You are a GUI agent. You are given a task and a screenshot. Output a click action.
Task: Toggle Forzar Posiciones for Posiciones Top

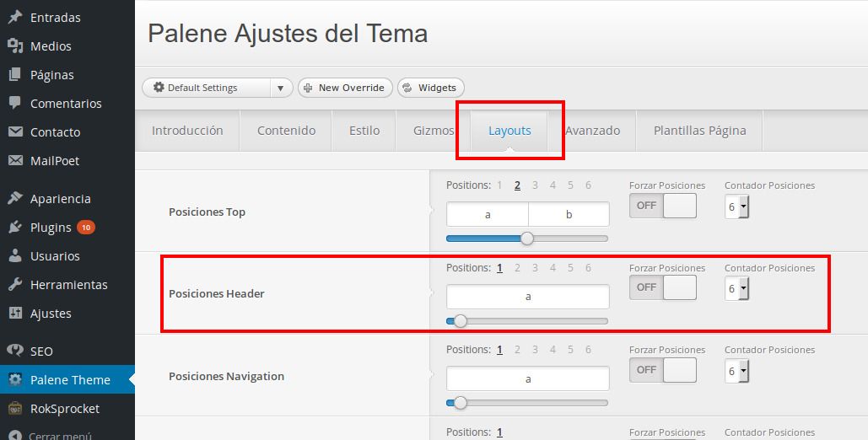pos(663,206)
